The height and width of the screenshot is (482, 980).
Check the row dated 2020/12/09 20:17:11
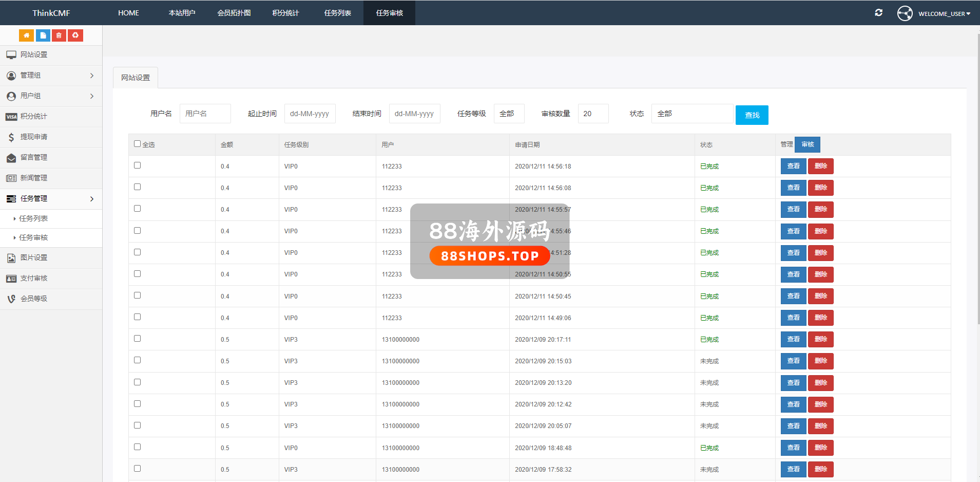click(137, 339)
